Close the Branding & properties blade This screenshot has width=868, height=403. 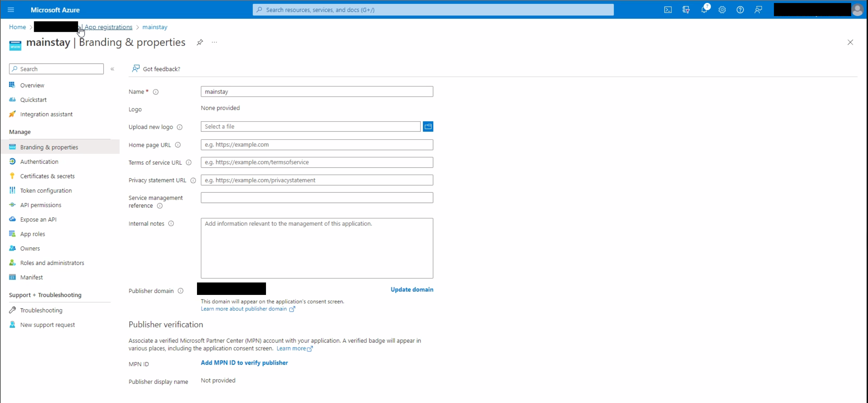tap(850, 42)
